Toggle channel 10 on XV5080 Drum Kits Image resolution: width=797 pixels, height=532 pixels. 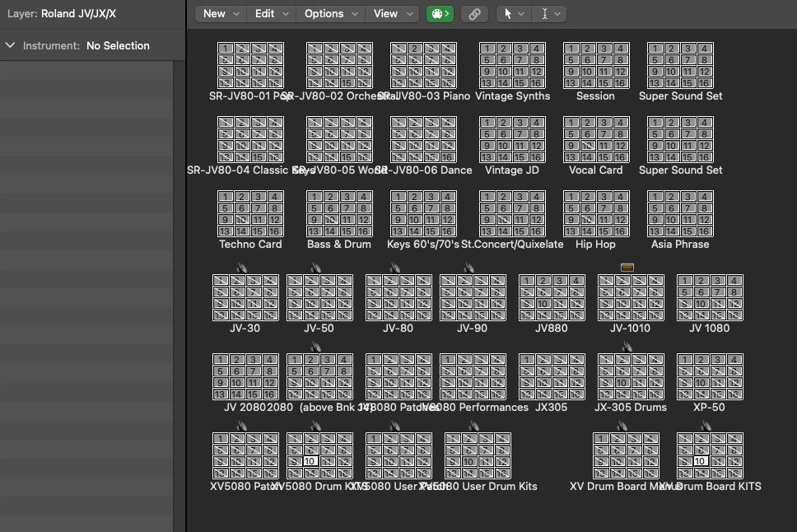(310, 461)
